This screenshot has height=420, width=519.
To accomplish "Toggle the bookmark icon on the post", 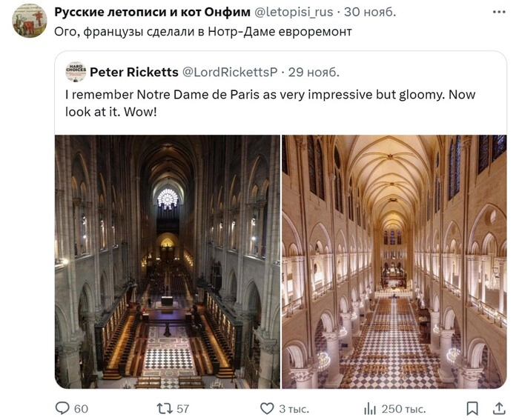I will [x=472, y=408].
